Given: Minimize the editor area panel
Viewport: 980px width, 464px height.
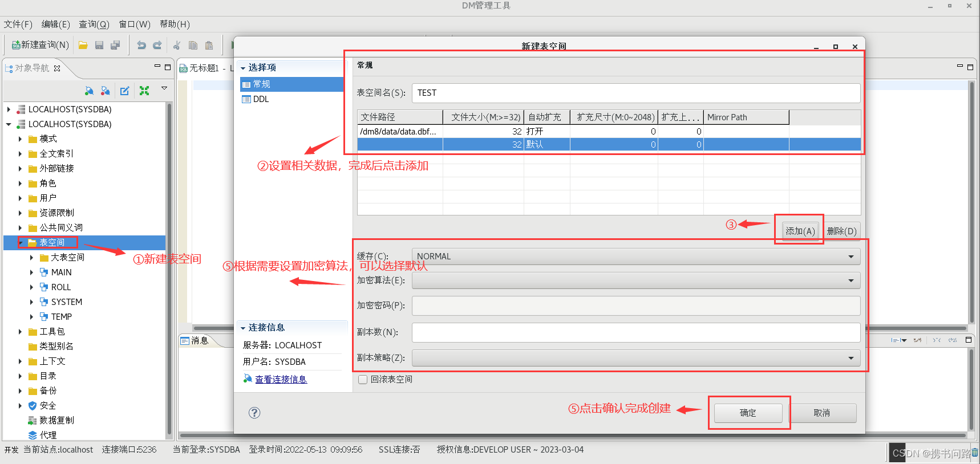Looking at the screenshot, I should coord(960,67).
